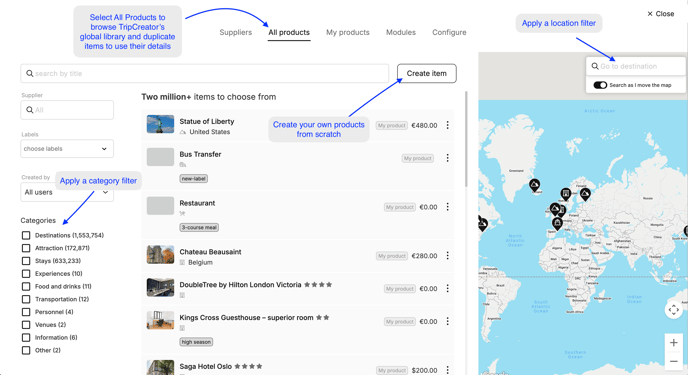Select the Restaurant item title
The image size is (688, 375).
click(x=197, y=203)
